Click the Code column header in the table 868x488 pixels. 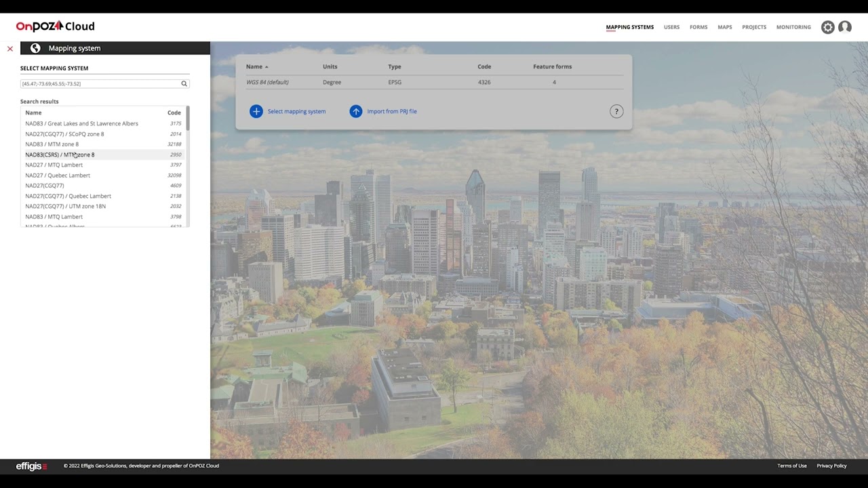[484, 66]
